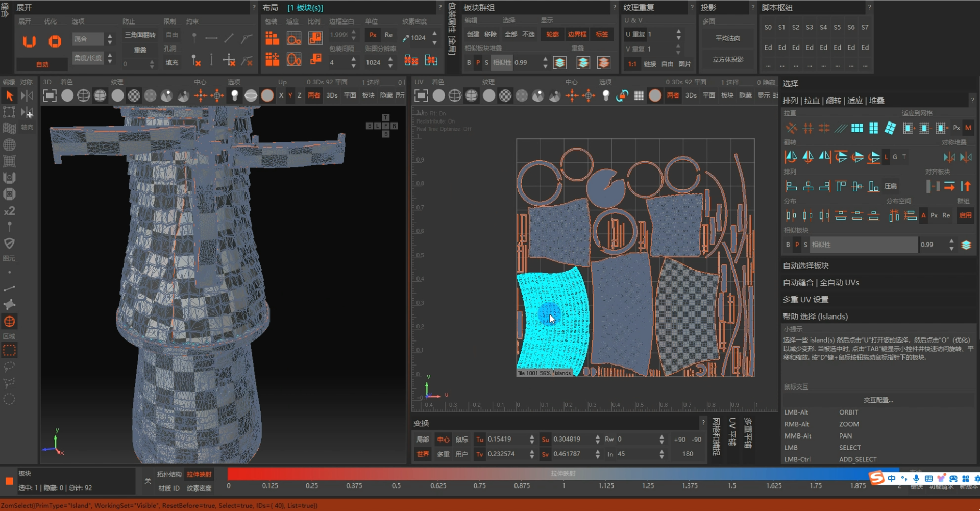Click the Pack translate icon with arrows

pos(272,60)
